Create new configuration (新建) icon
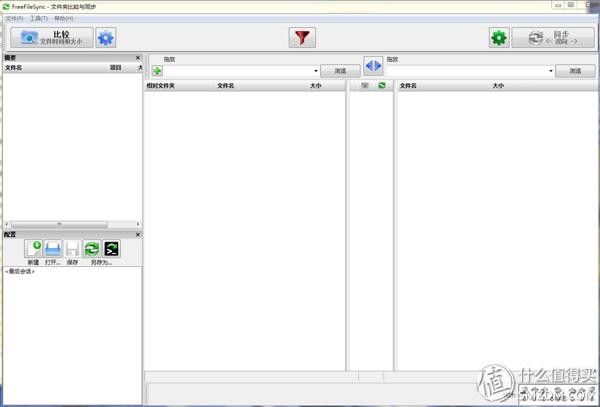 33,249
